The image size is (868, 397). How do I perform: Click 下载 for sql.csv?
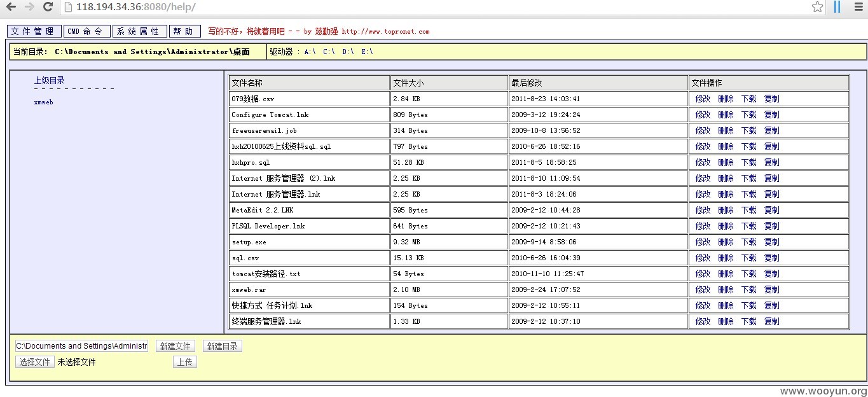point(748,258)
